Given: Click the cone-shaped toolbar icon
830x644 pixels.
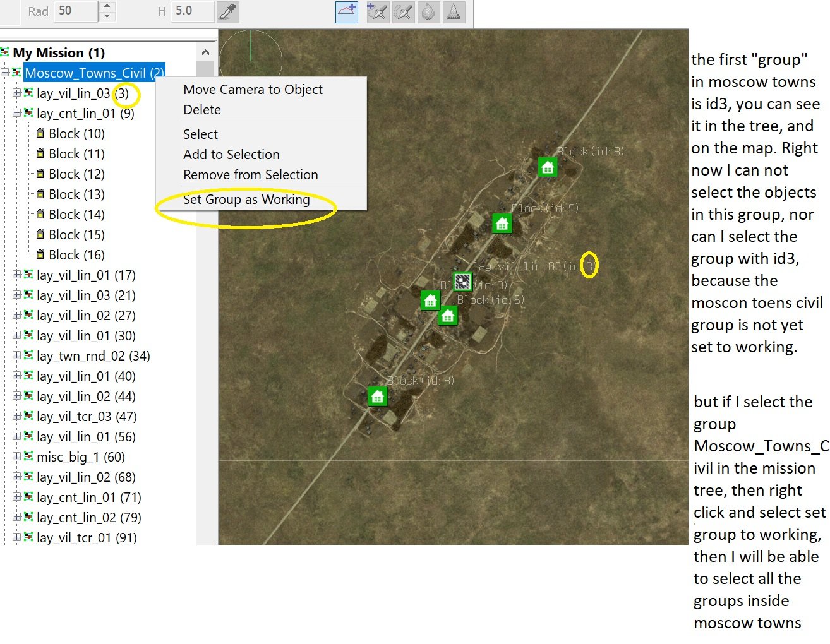Looking at the screenshot, I should tap(454, 11).
